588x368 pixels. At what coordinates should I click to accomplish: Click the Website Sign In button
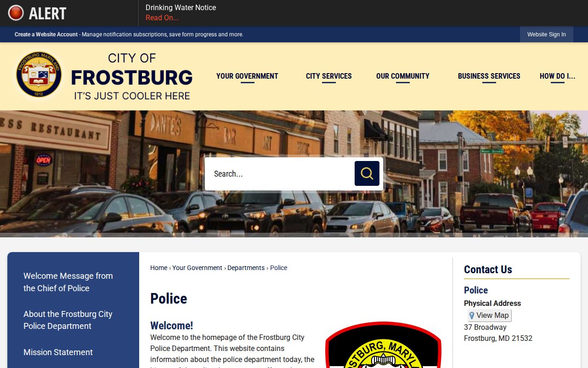coord(547,34)
